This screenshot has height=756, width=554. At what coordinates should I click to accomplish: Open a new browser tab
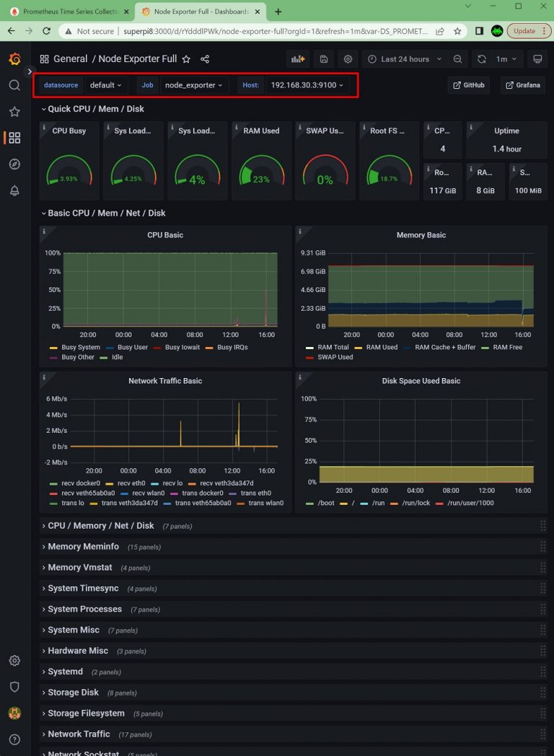278,12
